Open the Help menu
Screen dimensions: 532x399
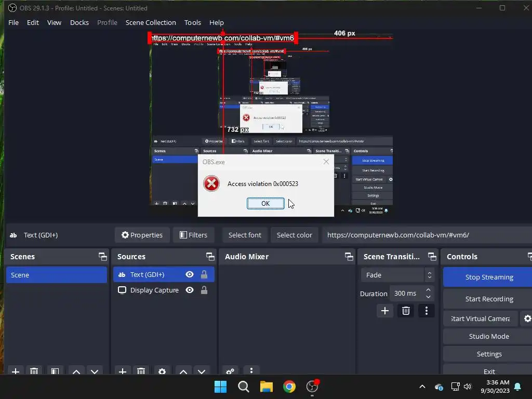(217, 22)
